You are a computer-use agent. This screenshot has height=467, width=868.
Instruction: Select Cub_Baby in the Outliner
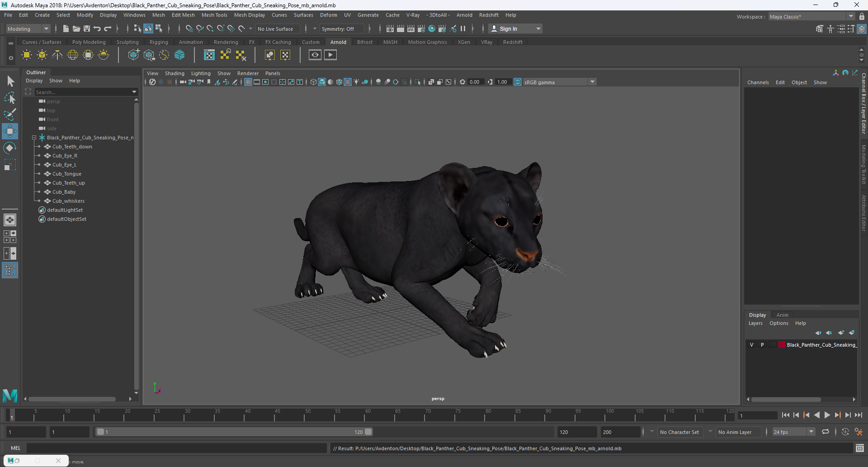[64, 192]
